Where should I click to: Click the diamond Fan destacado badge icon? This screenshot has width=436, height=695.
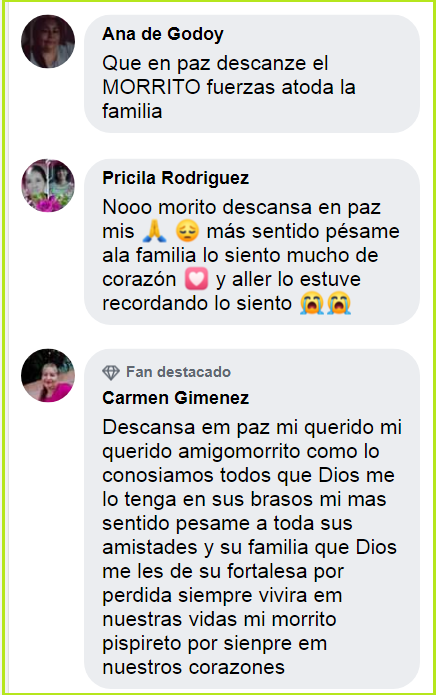pos(111,372)
